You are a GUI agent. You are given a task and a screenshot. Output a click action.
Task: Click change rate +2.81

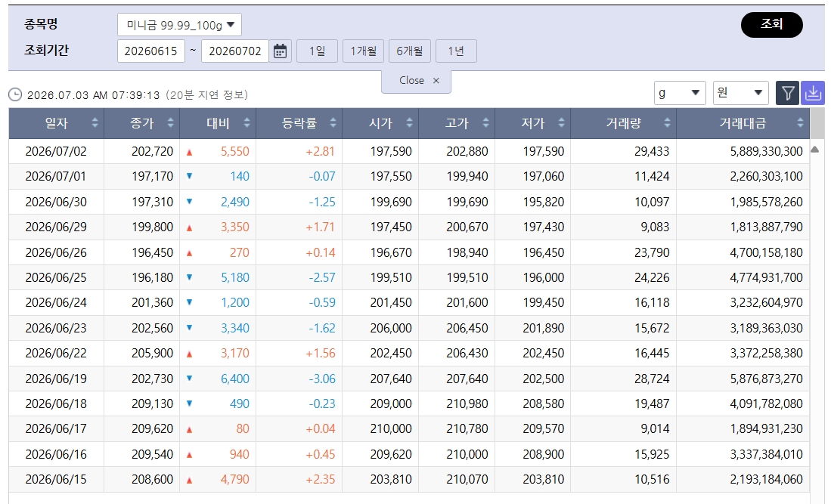coord(320,151)
